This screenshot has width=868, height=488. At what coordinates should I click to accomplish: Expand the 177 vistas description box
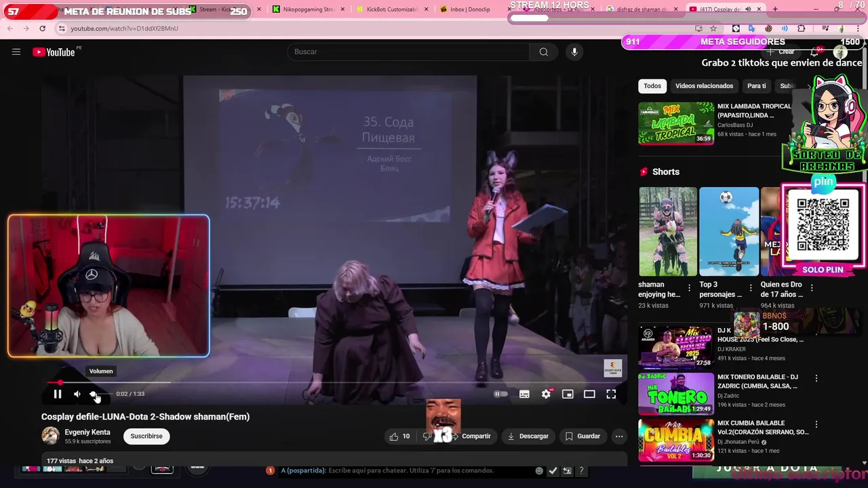tap(334, 461)
